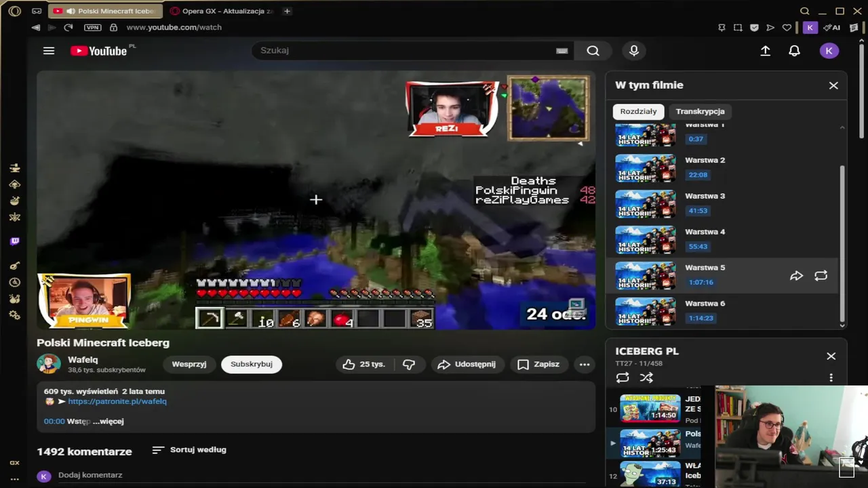Toggle playlist shuffle in ICEBERG PL
The width and height of the screenshot is (868, 488).
tap(646, 378)
